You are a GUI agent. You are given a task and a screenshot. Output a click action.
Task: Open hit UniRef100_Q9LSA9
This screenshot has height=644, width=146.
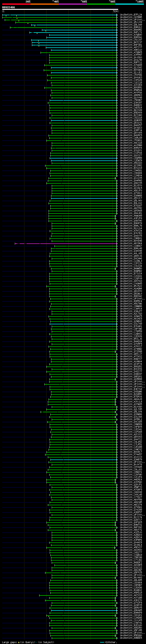(x=131, y=25)
